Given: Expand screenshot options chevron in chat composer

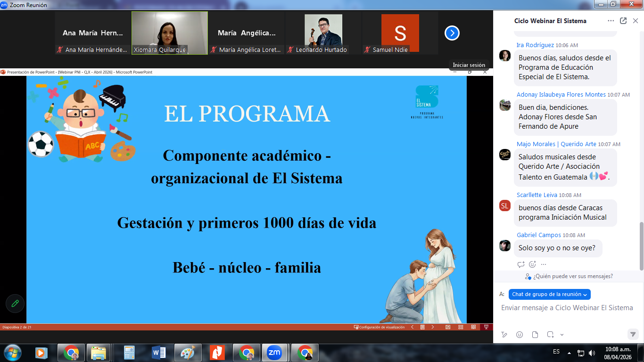Looking at the screenshot, I should [561, 335].
